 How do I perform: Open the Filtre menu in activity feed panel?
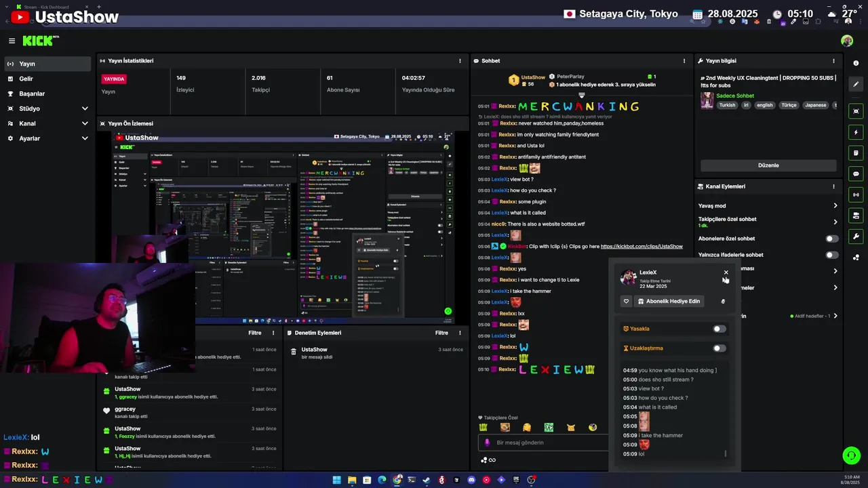pyautogui.click(x=255, y=333)
